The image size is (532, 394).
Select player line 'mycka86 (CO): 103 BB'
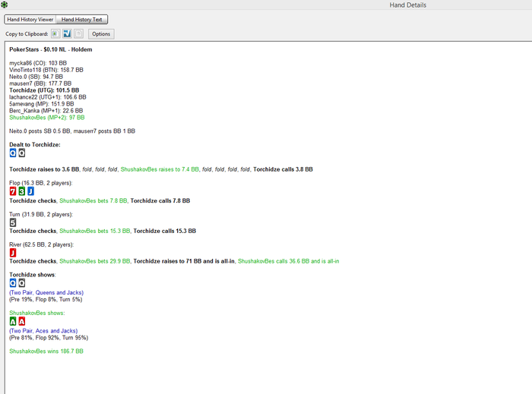coord(38,63)
